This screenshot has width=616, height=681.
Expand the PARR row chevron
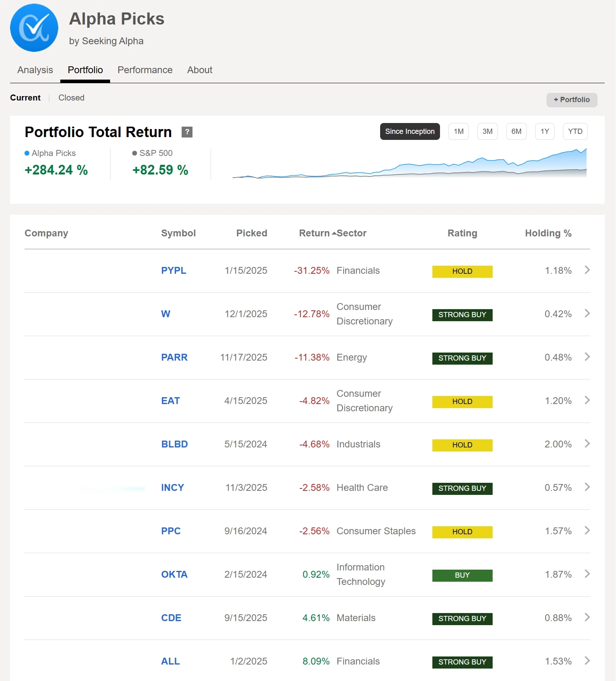coord(587,357)
